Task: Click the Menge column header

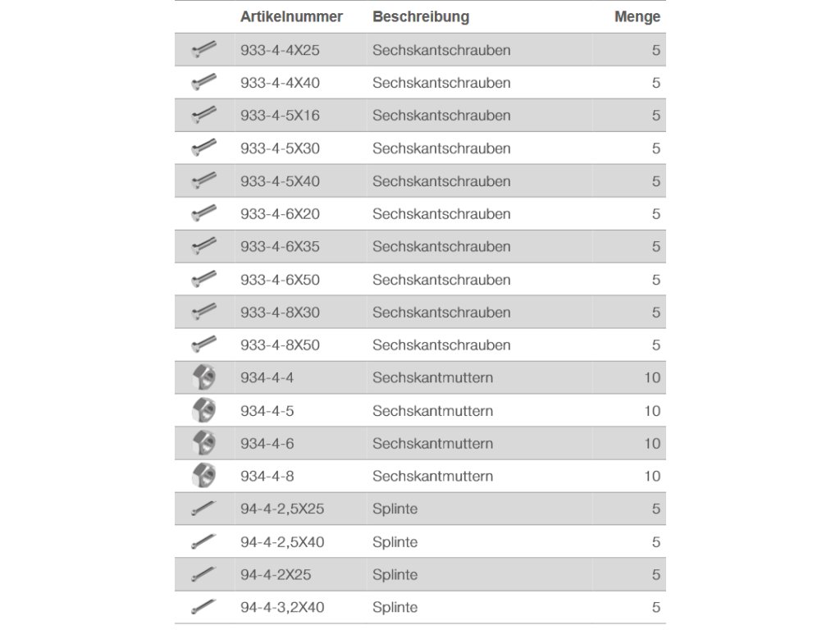Action: 637,16
